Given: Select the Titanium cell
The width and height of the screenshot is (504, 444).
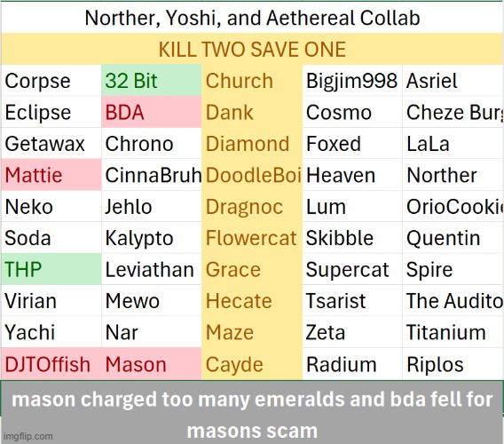Looking at the screenshot, I should coord(453,332).
